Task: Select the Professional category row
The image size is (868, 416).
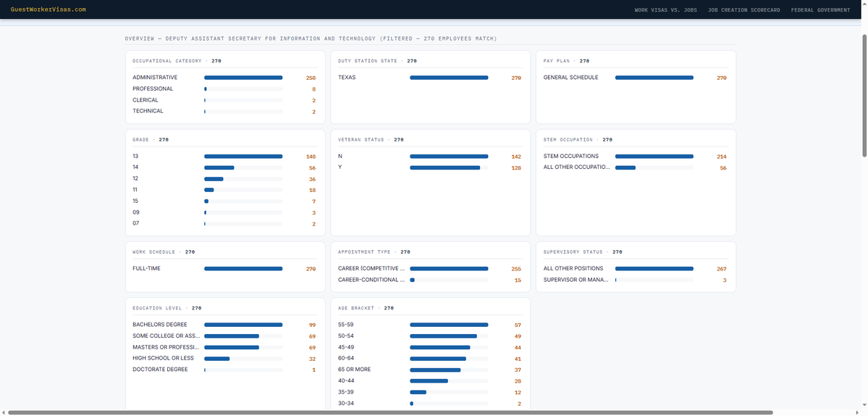Action: 225,88
